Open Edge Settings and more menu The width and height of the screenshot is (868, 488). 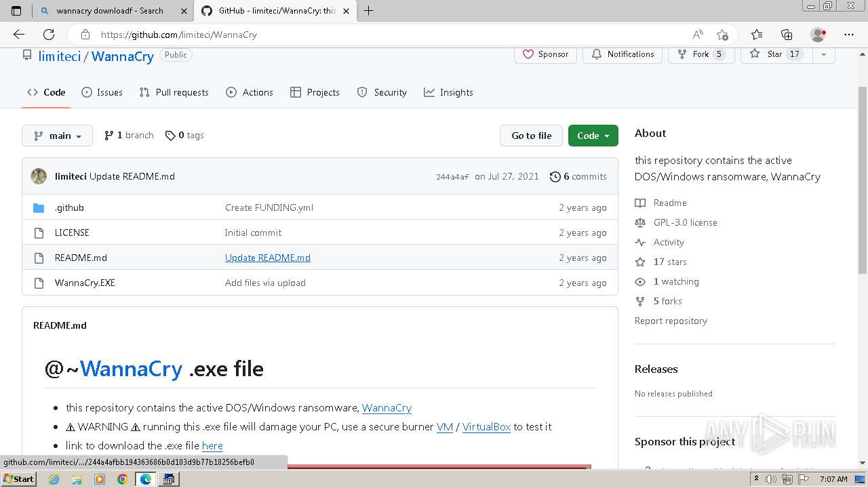point(849,35)
